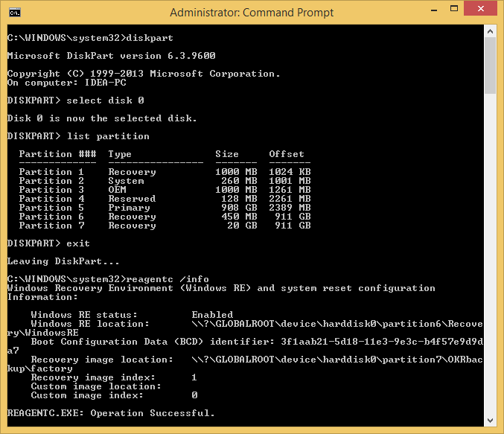Click the empty scrollbar track below thumb

491,261
